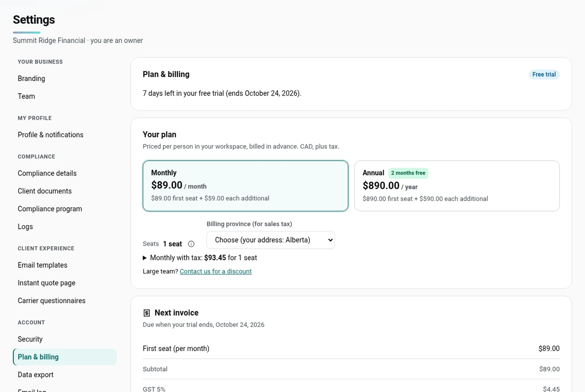Click the $890.00 / year price
The height and width of the screenshot is (392, 585).
click(390, 186)
